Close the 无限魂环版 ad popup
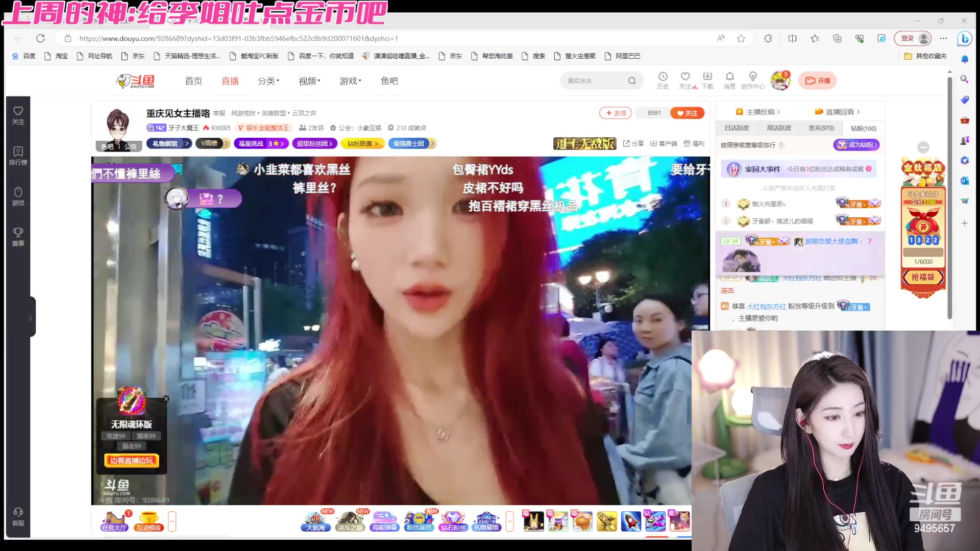The width and height of the screenshot is (980, 551). coord(166,398)
